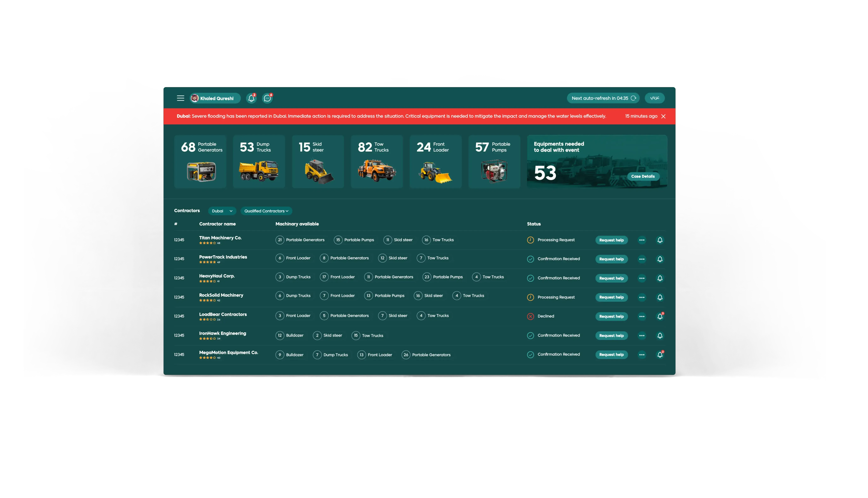Request help from MegaMotion Equipment Co.

click(x=611, y=355)
